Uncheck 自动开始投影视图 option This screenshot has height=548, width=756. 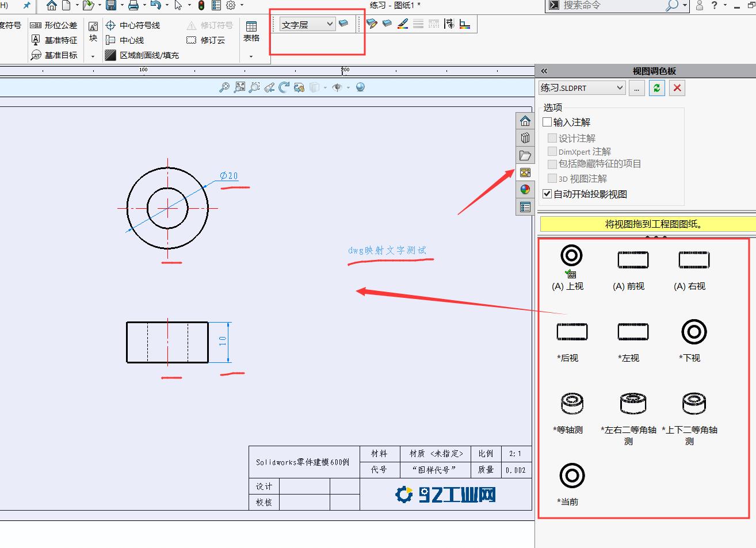547,194
